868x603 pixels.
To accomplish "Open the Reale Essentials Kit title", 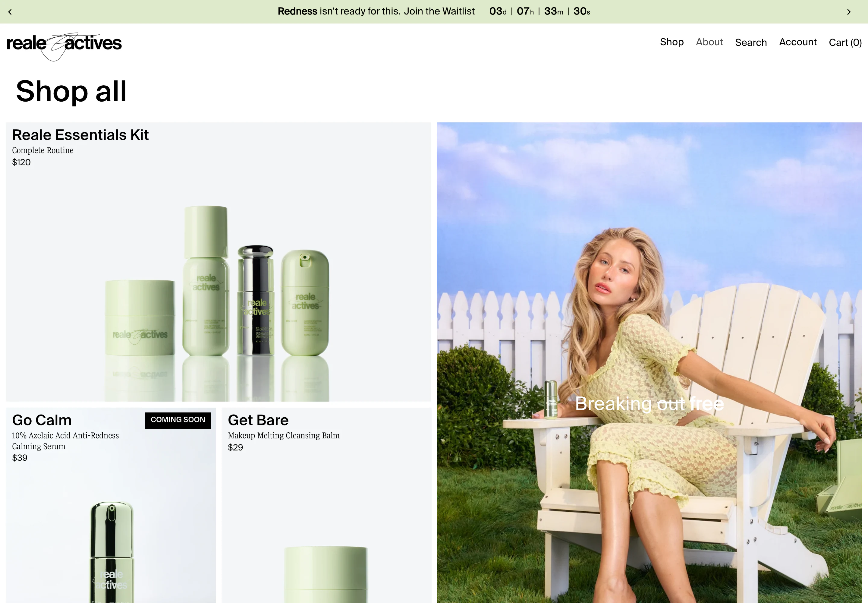I will [80, 135].
